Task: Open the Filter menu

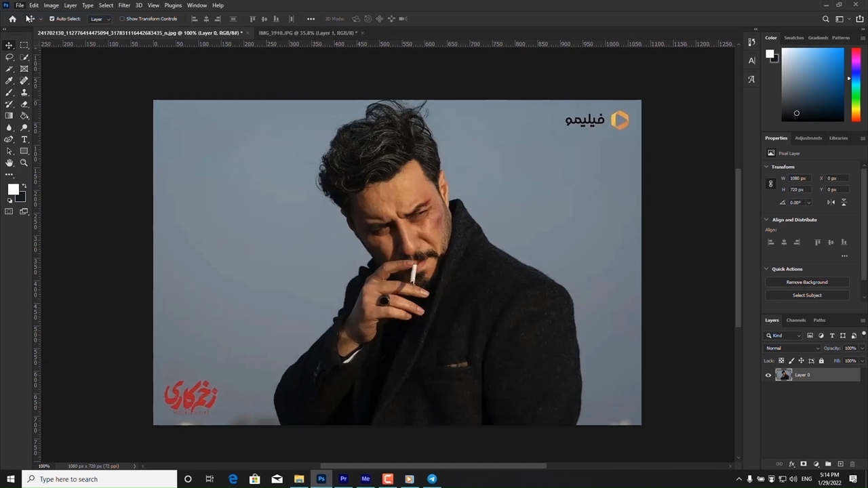Action: (x=124, y=5)
